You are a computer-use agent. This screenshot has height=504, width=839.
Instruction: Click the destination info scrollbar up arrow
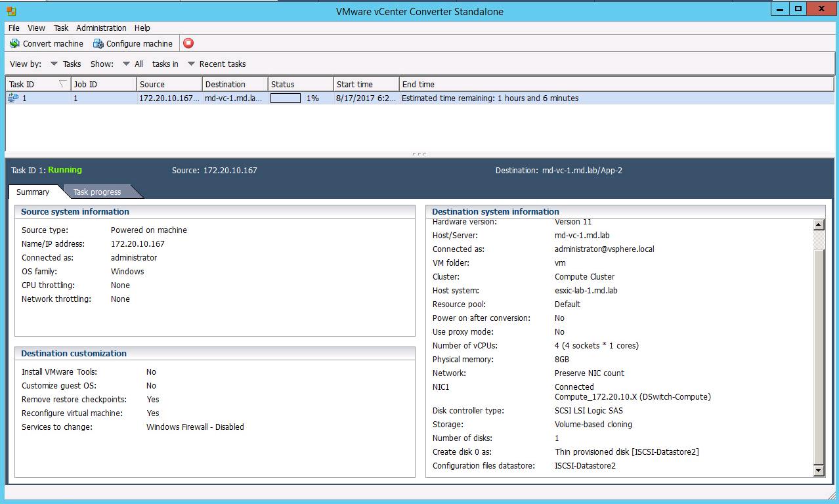coord(818,224)
